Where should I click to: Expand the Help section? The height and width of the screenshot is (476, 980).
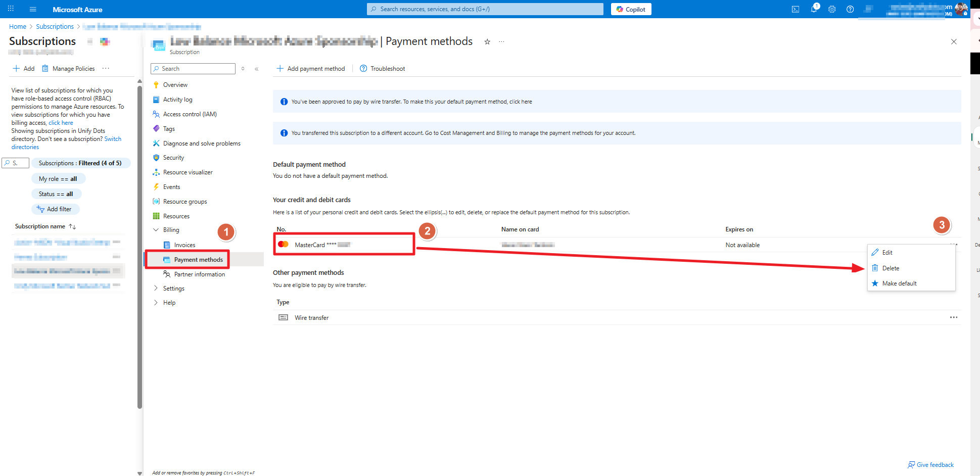[x=156, y=302]
